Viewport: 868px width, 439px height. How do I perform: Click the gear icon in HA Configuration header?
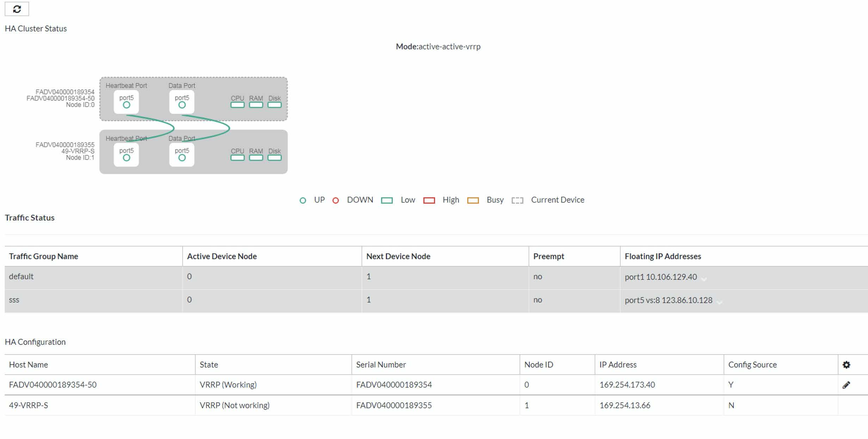pyautogui.click(x=846, y=365)
